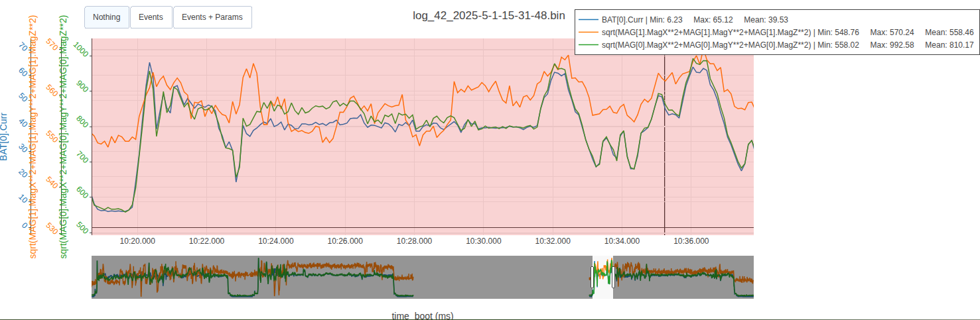This screenshot has width=980, height=320.
Task: Click the 10:20.000 time tick label
Action: coord(137,240)
